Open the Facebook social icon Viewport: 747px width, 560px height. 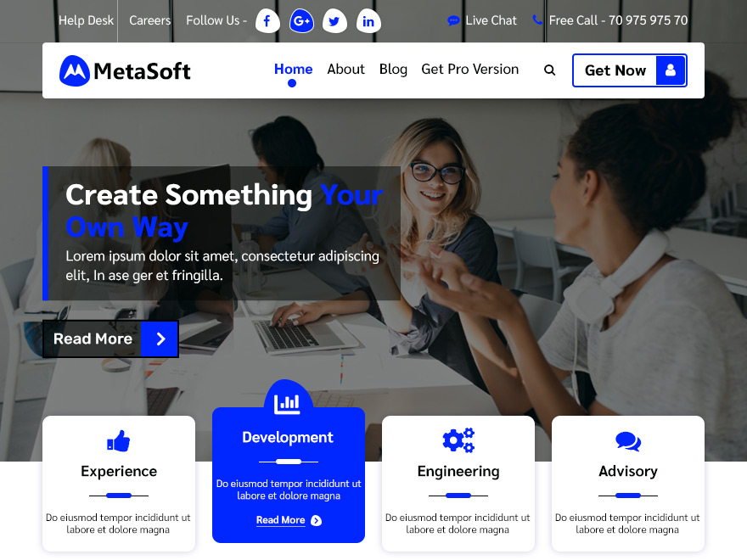coord(267,21)
